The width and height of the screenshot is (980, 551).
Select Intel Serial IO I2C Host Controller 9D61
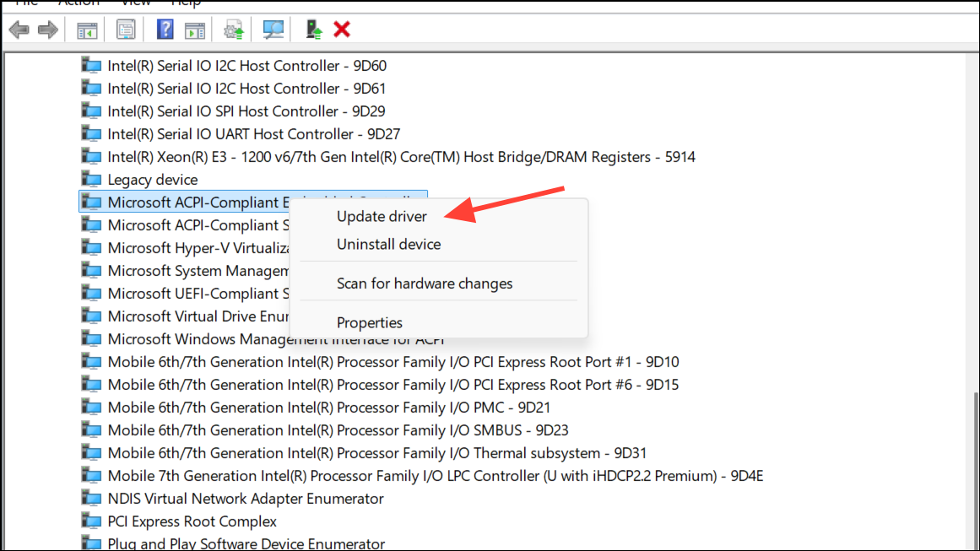click(x=246, y=88)
